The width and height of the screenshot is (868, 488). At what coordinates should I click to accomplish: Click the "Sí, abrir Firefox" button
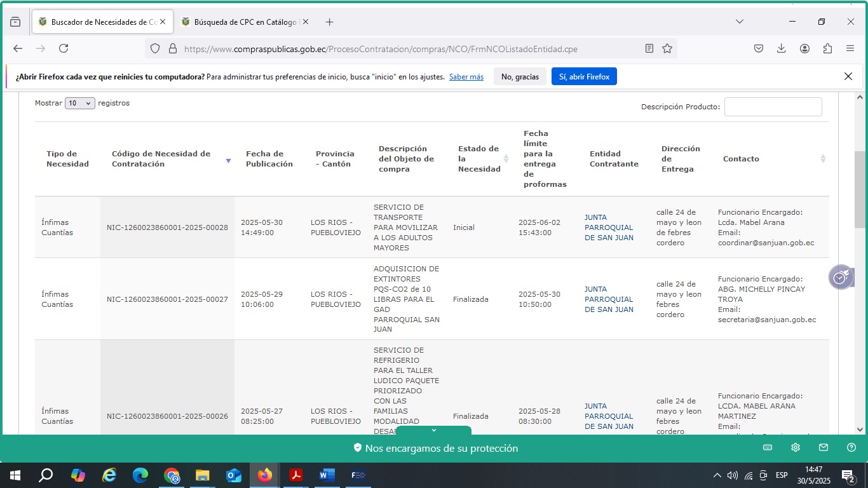click(583, 77)
